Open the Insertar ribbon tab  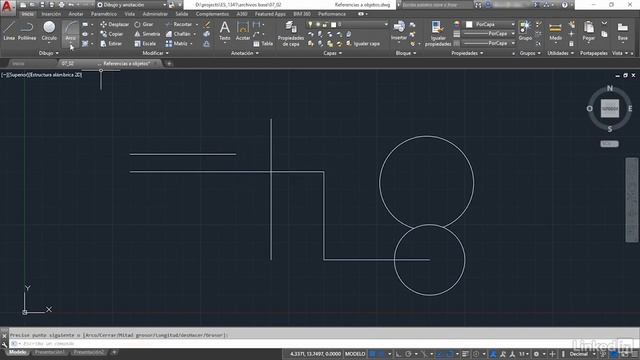pos(51,14)
